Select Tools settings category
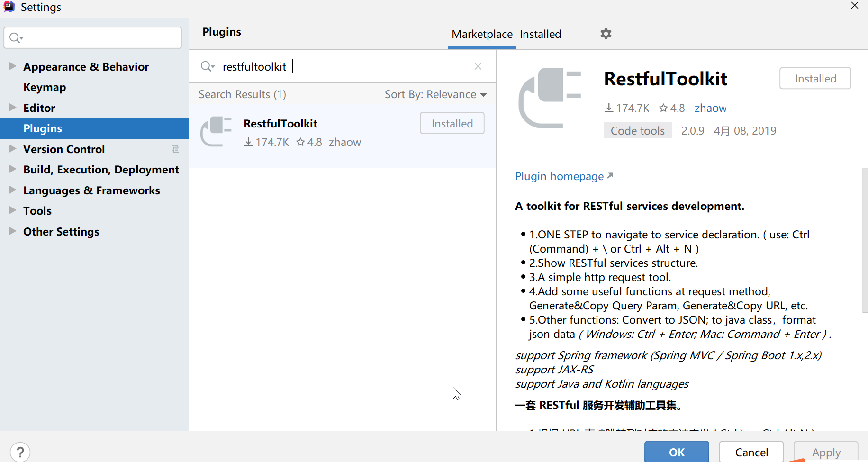Screen dimensions: 868x462 coord(37,211)
